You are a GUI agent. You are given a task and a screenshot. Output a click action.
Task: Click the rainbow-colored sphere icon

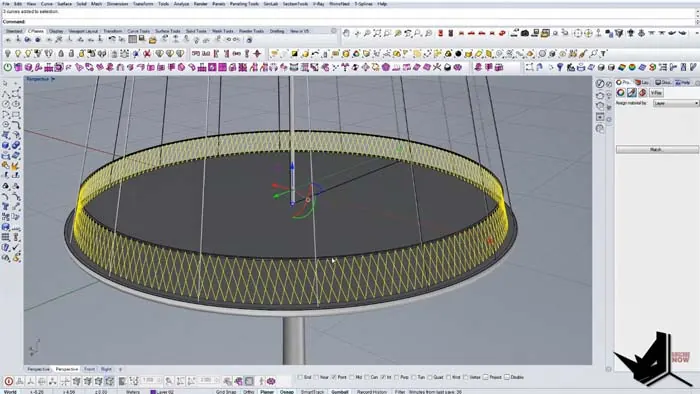tap(632, 67)
